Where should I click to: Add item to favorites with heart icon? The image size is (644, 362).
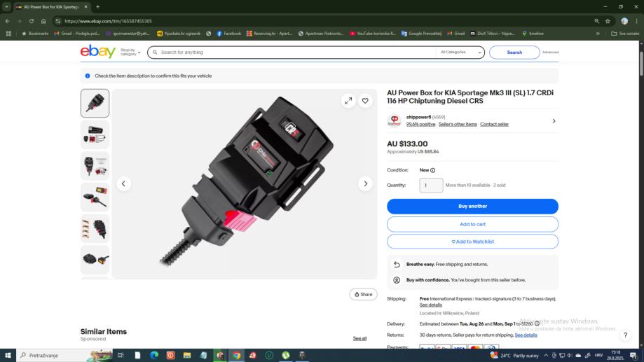365,101
